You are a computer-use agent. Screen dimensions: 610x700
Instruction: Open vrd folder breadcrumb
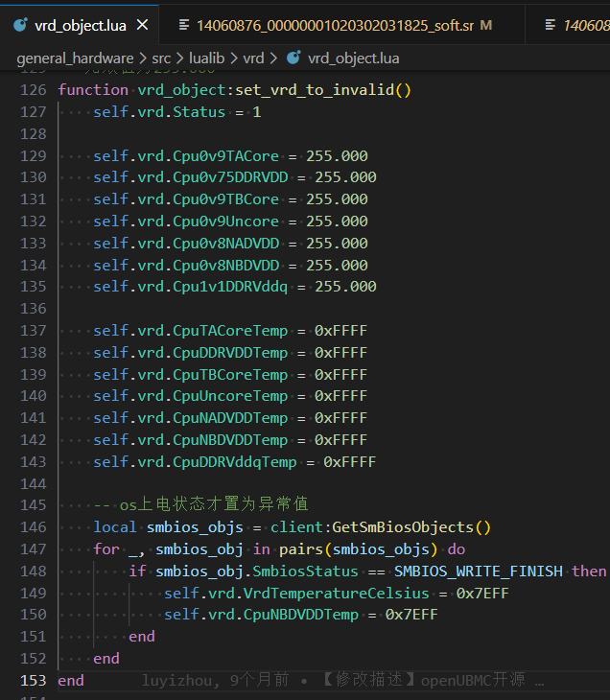(x=253, y=58)
